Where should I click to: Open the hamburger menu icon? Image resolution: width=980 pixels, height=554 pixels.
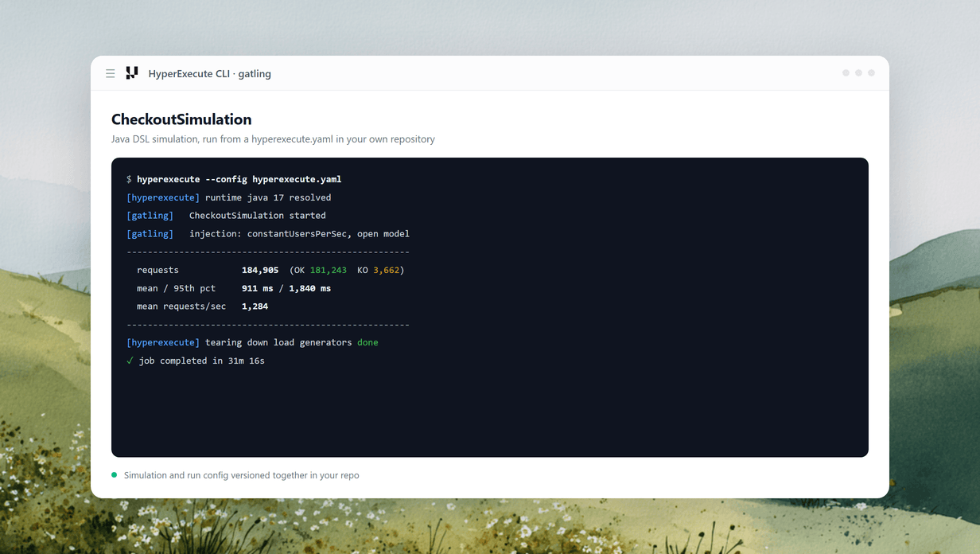pos(111,73)
